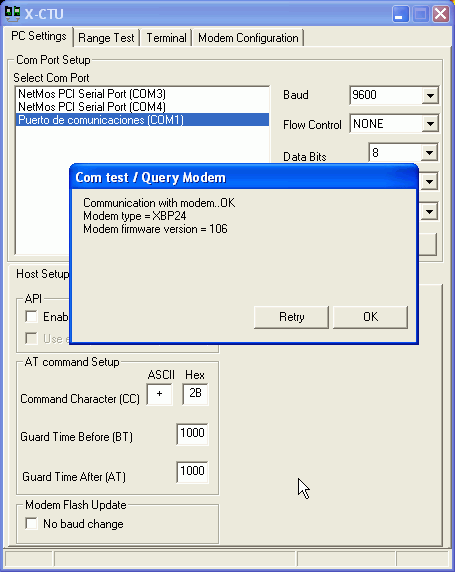Open the lowest partially hidden dropdown arrow
Image resolution: width=455 pixels, height=572 pixels.
click(x=429, y=212)
